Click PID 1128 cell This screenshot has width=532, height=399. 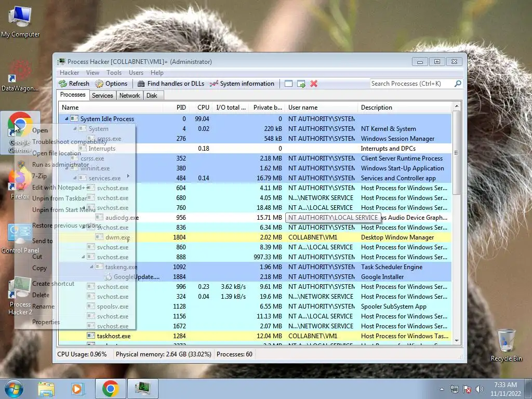tap(179, 307)
